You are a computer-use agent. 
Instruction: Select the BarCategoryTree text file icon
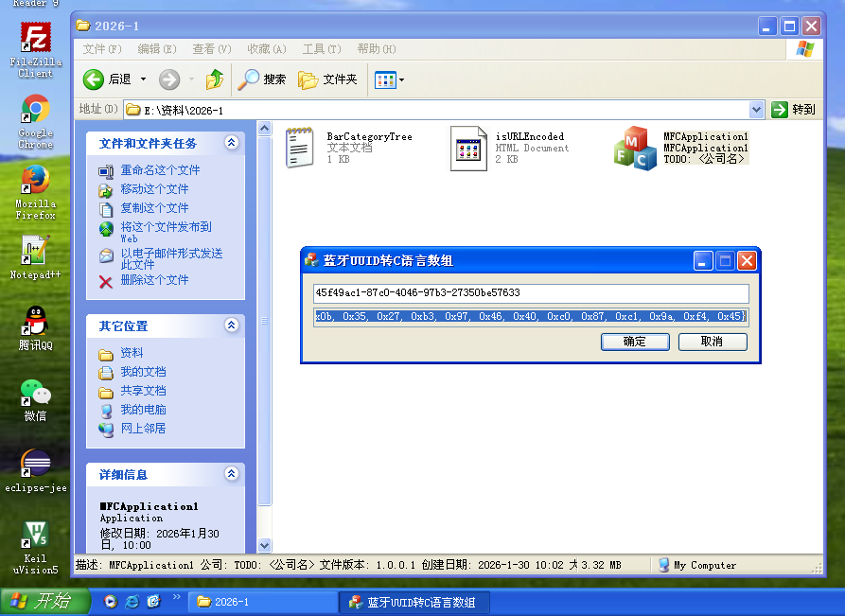(x=300, y=148)
